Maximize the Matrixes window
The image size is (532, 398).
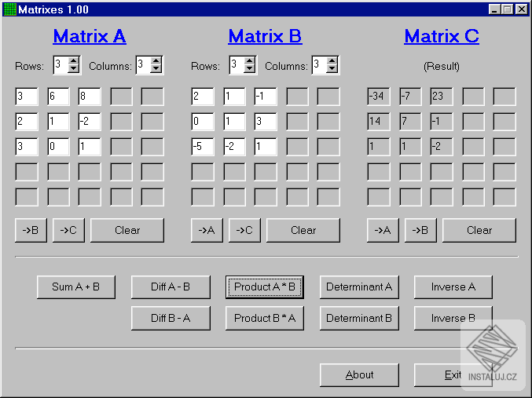pyautogui.click(x=507, y=9)
